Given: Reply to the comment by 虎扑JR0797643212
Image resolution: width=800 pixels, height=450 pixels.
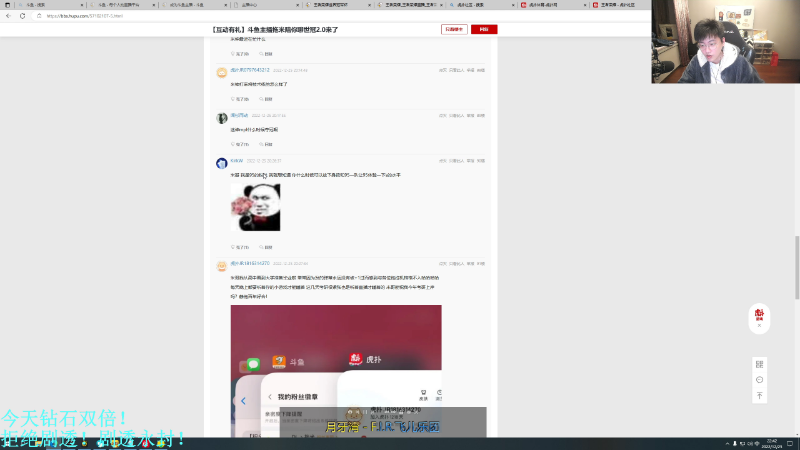Looking at the screenshot, I should pos(266,99).
